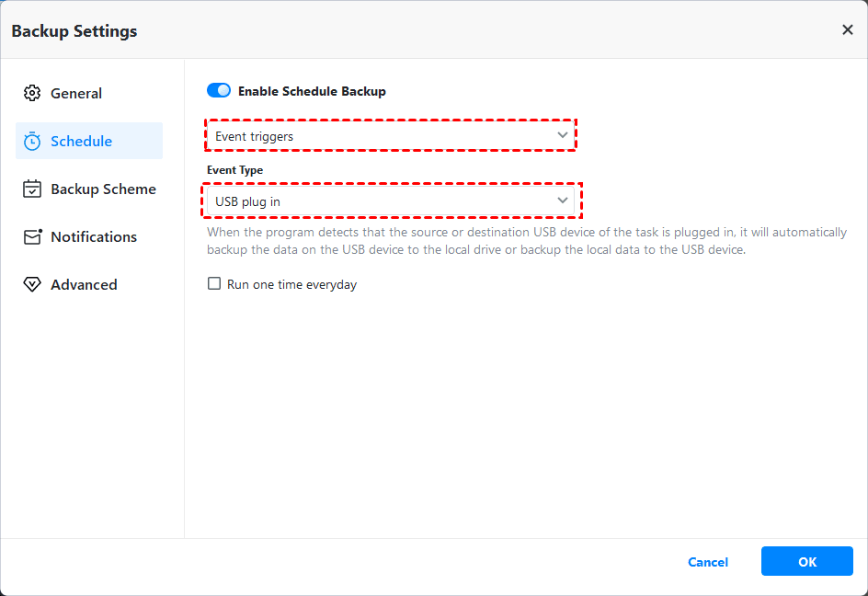Click the Enable Schedule Backup label
Viewport: 868px width, 596px height.
point(312,91)
